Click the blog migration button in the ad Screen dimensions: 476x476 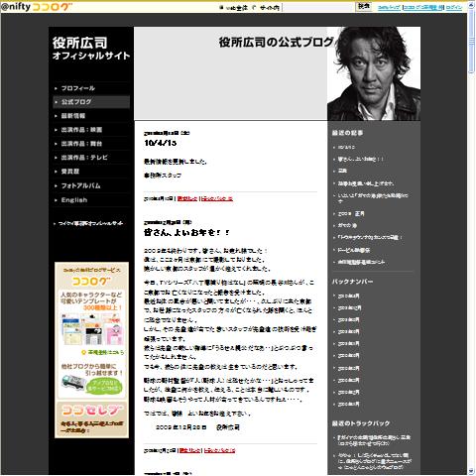(104, 385)
